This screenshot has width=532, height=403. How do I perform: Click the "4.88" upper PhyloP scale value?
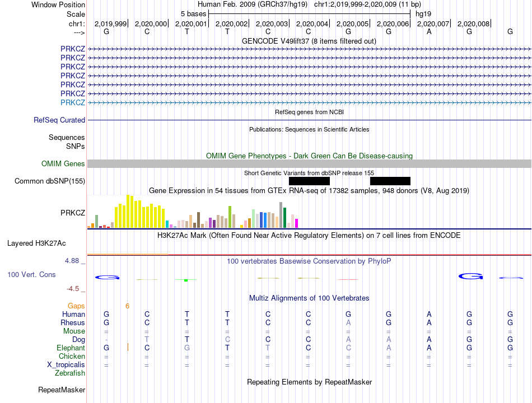(72, 260)
